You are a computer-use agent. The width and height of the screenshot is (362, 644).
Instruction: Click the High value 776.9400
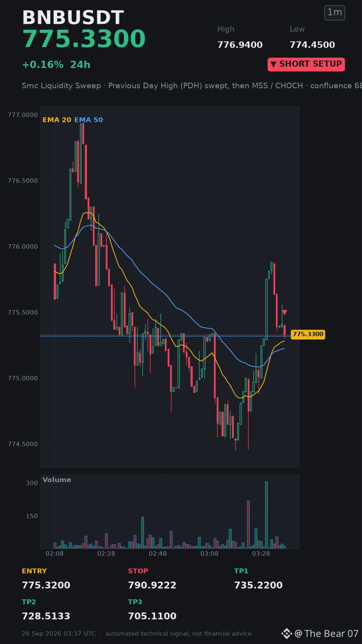240,45
